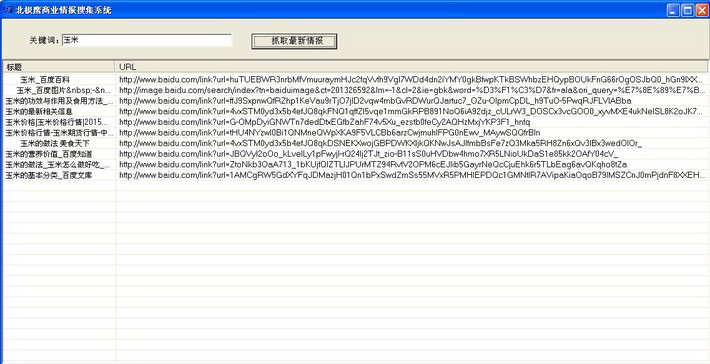
Task: Select the row 玉米的基本分类_百度文库
Action: click(x=356, y=175)
